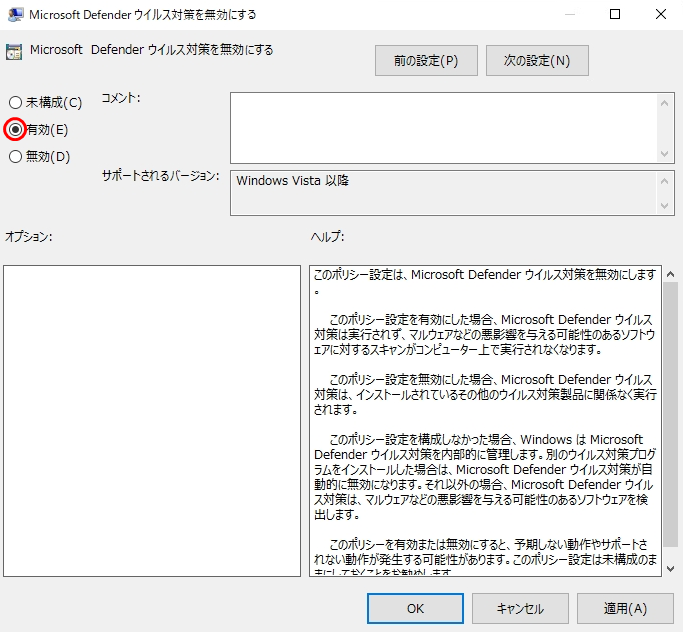
Task: Click the ヘルプ label
Action: tap(328, 237)
